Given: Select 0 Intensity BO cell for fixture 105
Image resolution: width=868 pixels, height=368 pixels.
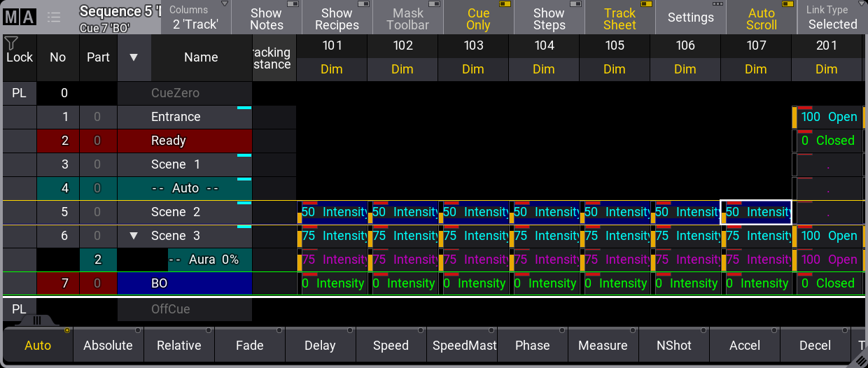Looking at the screenshot, I should (x=615, y=283).
